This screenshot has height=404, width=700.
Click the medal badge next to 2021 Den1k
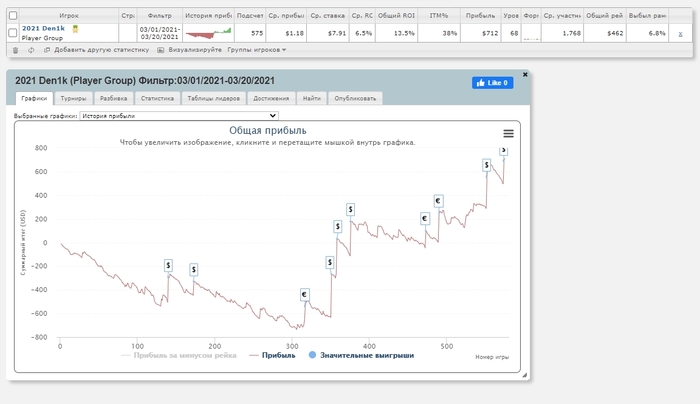point(75,29)
